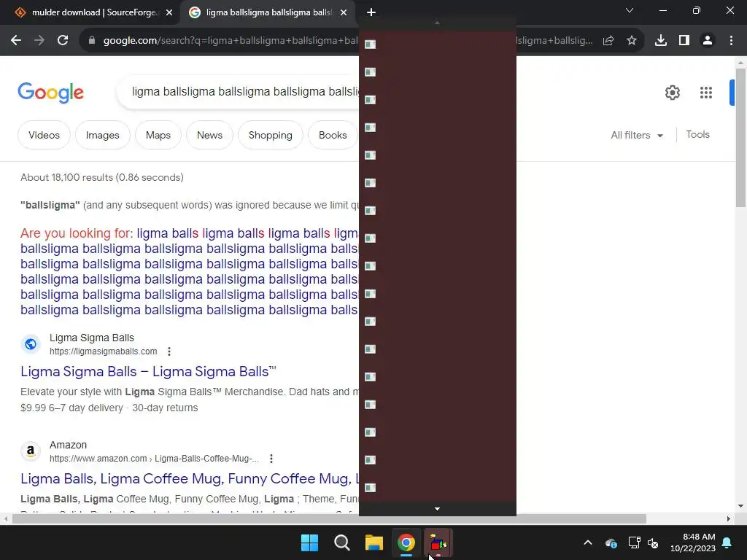Click the Chrome taskbar icon
Image resolution: width=747 pixels, height=560 pixels.
(x=406, y=542)
